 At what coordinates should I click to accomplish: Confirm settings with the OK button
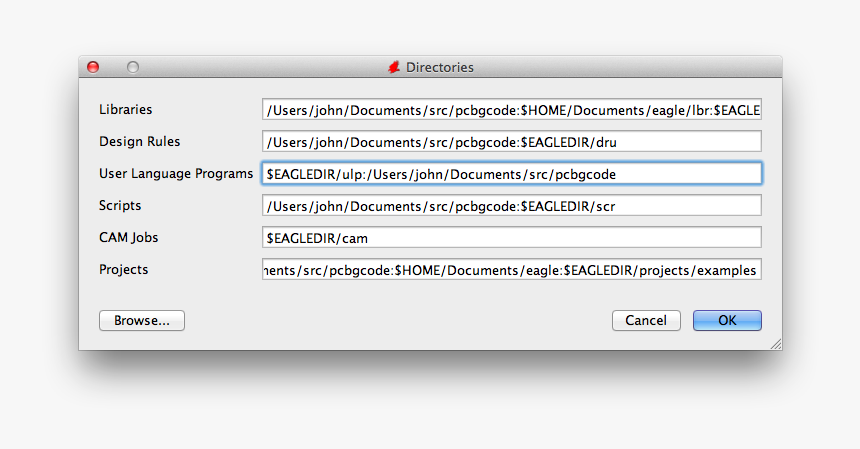(727, 321)
